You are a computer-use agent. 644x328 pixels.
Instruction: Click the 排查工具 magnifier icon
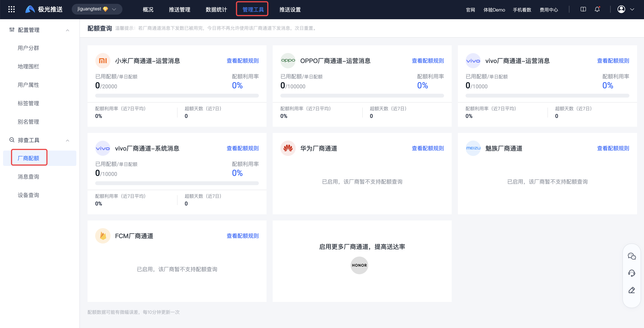tap(12, 140)
